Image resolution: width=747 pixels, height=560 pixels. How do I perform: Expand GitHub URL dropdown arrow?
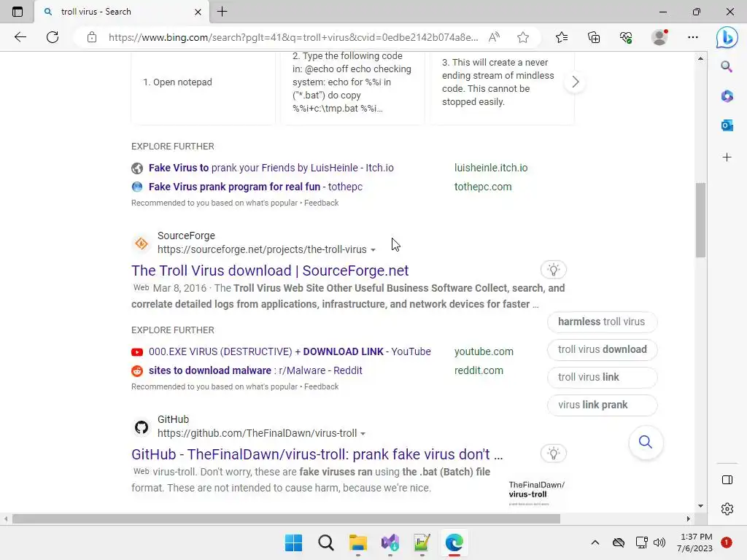tap(363, 434)
